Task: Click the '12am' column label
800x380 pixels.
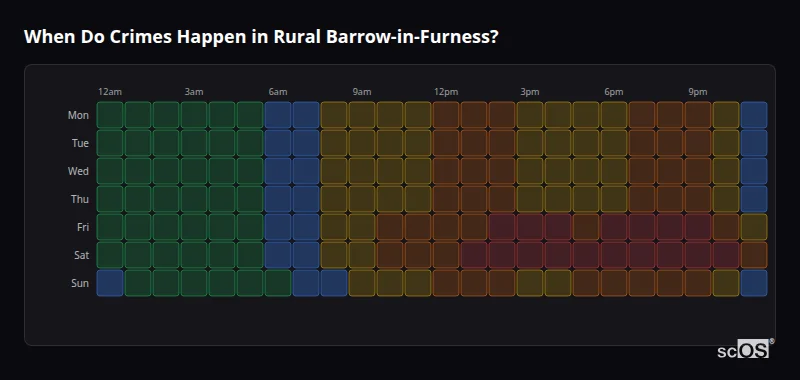Action: (x=110, y=92)
